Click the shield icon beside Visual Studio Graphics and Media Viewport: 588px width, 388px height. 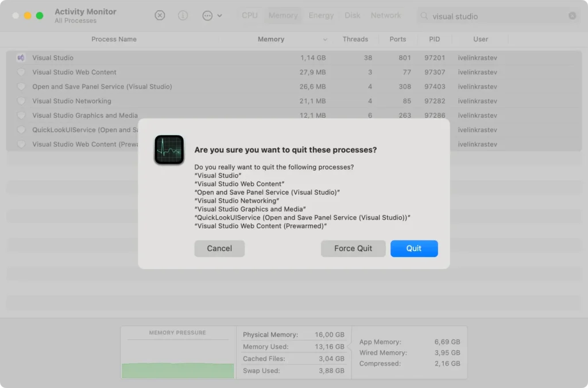point(21,115)
